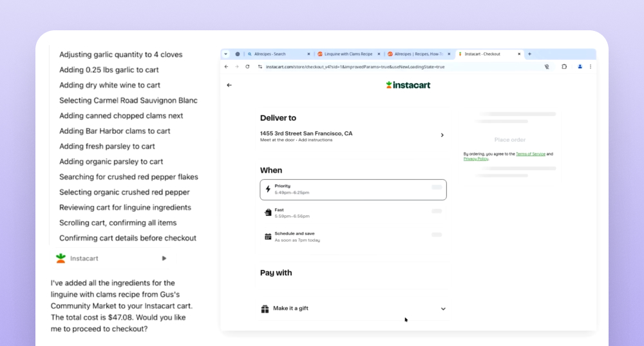This screenshot has width=644, height=346.
Task: Click 'Reviewing cart for linguine ingredients' step
Action: (x=126, y=207)
